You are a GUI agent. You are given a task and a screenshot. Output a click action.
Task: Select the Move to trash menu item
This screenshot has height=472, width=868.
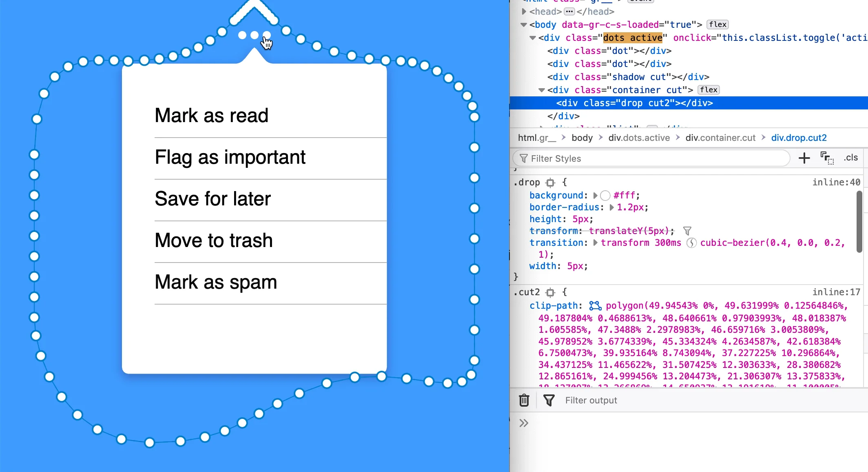(x=213, y=240)
